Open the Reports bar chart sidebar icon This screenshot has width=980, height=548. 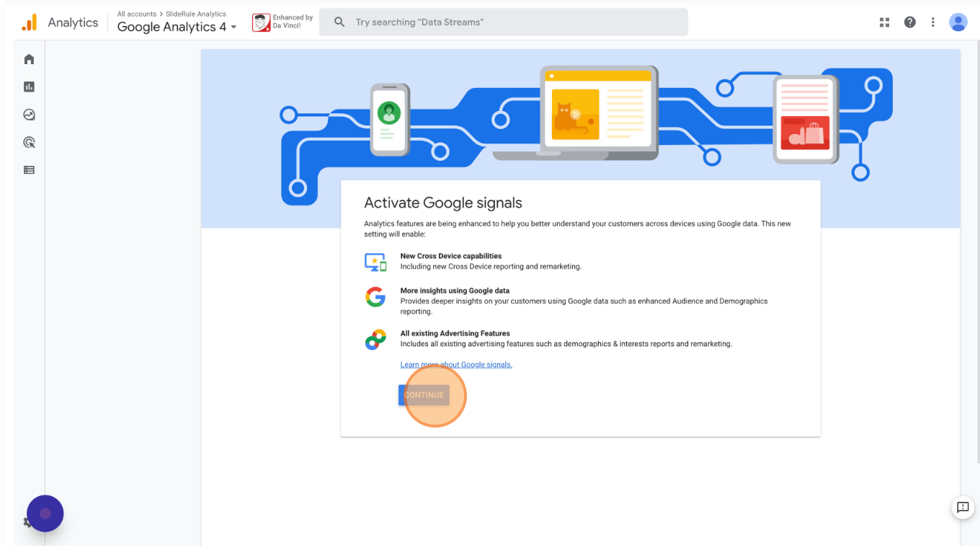point(29,87)
